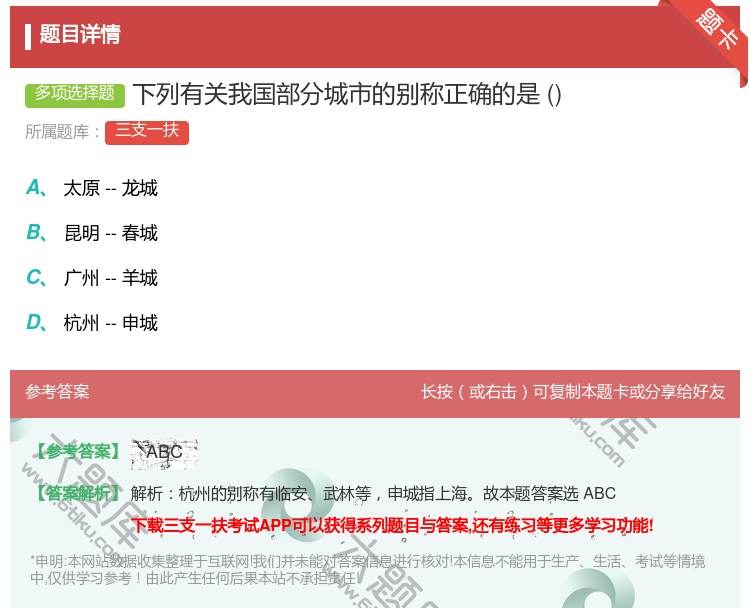Viewport: 750px width, 608px height.
Task: Open the red 下载三支一扶考试APP promotion link
Action: pyautogui.click(x=392, y=526)
